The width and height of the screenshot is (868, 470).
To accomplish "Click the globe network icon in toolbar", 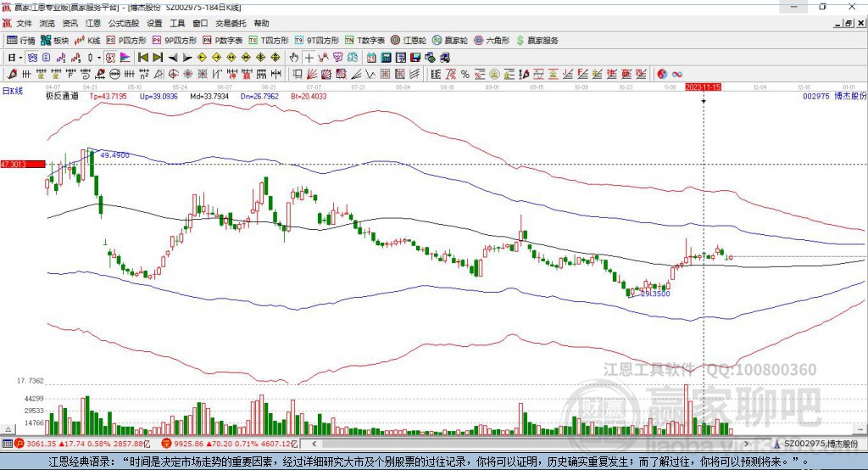I will tap(431, 58).
